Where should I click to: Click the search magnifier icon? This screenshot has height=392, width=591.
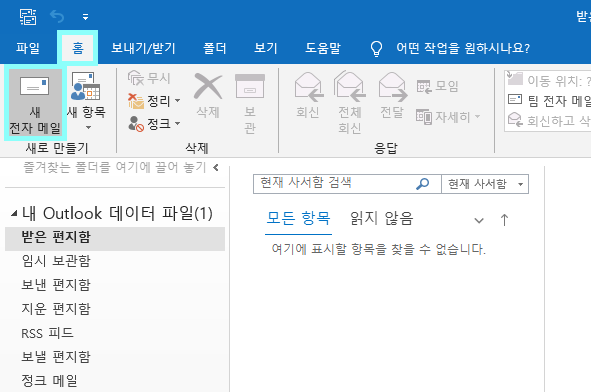tap(423, 184)
